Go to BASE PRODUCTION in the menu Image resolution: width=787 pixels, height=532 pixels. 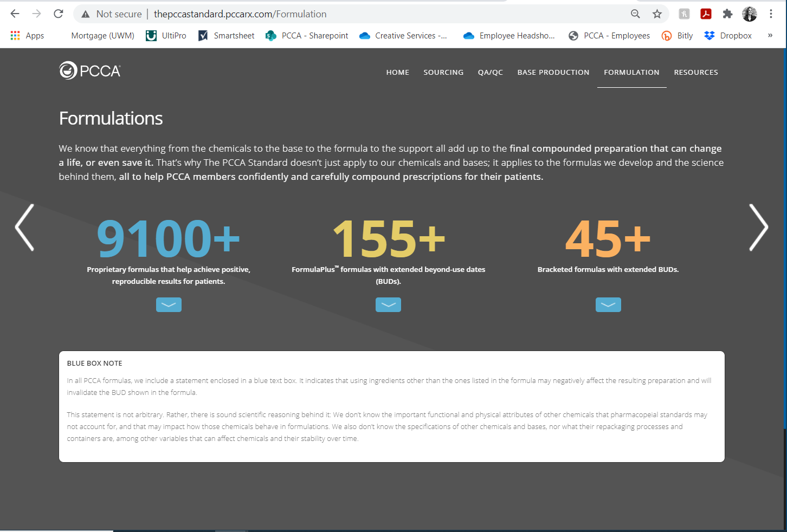pyautogui.click(x=553, y=72)
